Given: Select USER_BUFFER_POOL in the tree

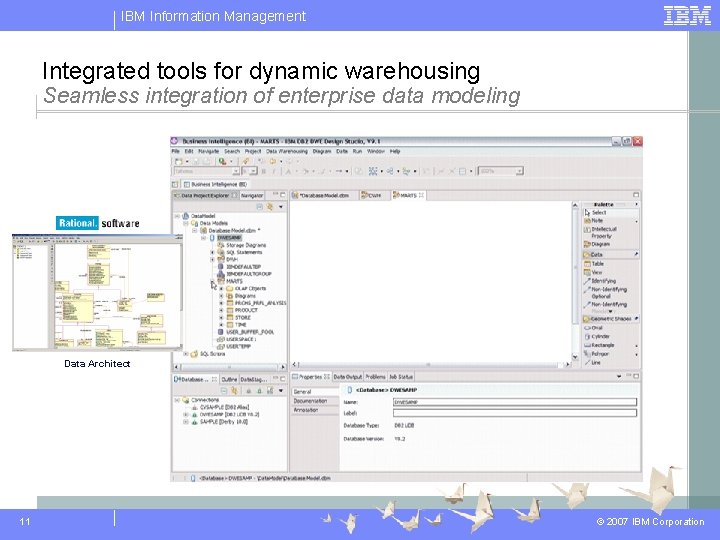Looking at the screenshot, I should tap(249, 332).
